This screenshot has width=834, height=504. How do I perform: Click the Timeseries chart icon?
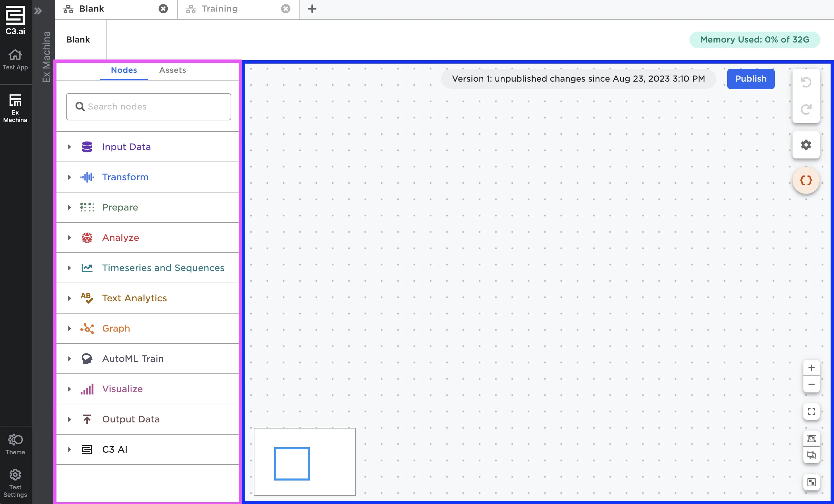(87, 268)
